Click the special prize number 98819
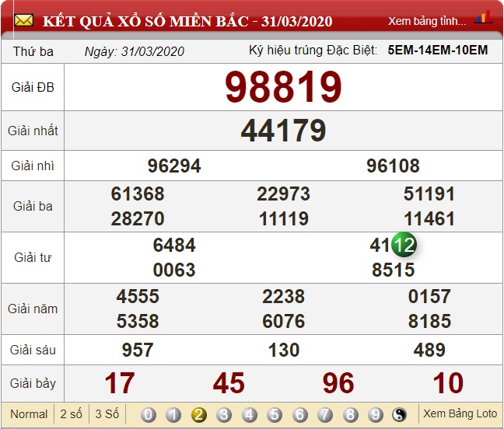 (283, 87)
